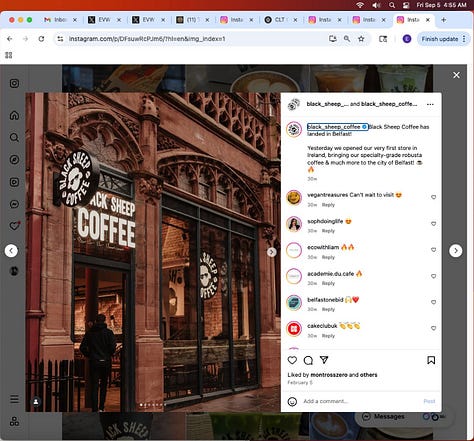Open the profile avatar in sidebar
Viewport: 474px width, 441px height.
(x=14, y=271)
